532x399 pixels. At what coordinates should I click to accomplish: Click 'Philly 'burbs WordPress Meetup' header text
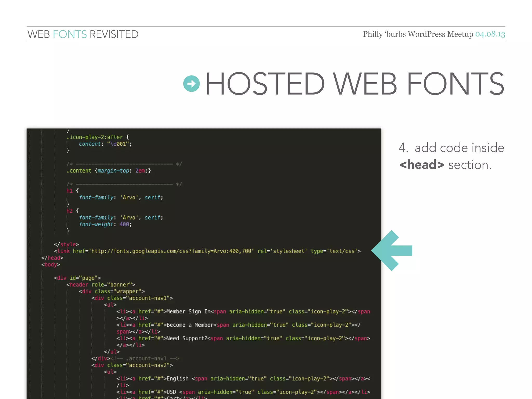[418, 34]
